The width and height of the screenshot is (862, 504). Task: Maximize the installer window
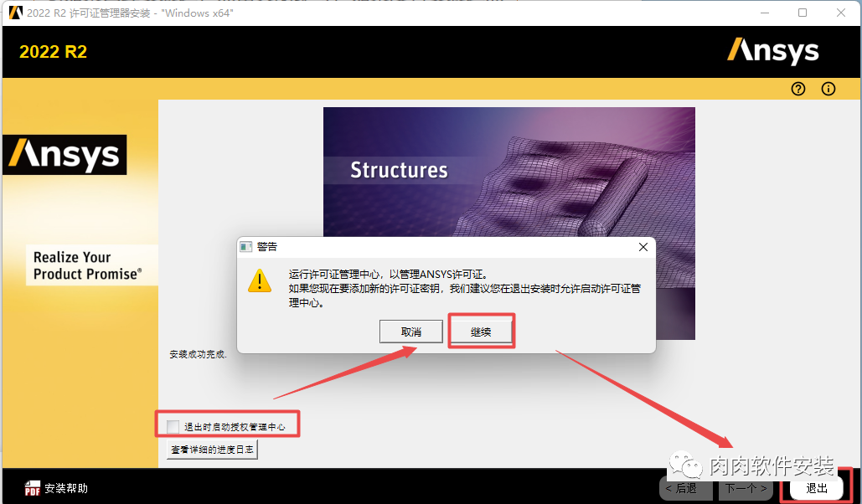click(803, 13)
